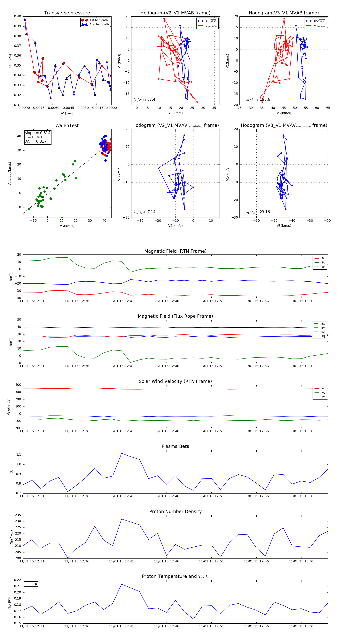
Task: Click the 'WalenTest' plot title
Action: 67,125
